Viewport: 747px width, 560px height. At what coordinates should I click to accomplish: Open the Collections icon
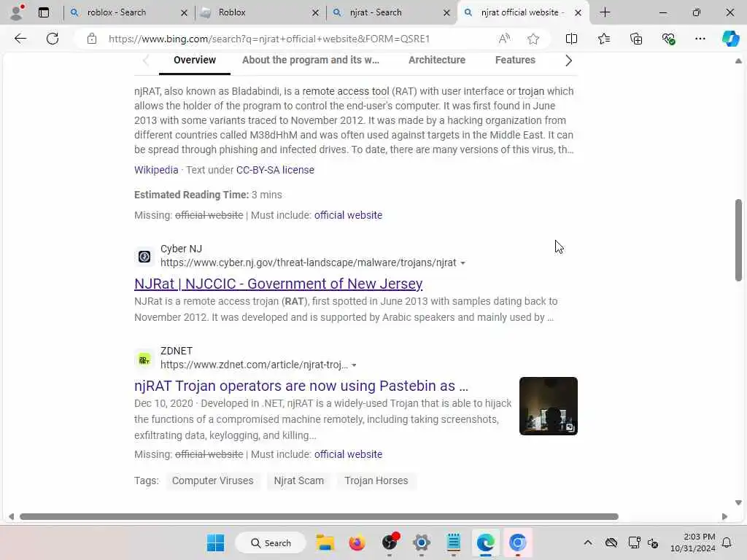636,39
